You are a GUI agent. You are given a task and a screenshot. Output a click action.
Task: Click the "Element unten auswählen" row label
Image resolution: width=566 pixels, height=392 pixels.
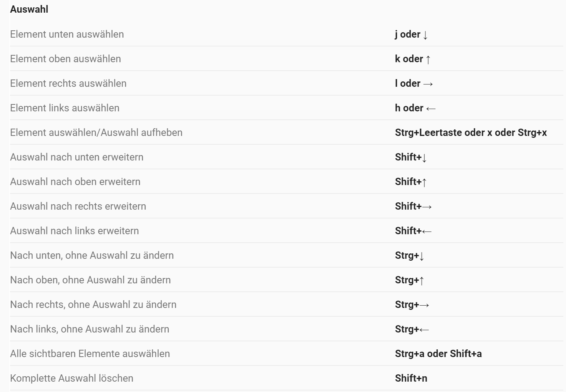click(67, 34)
